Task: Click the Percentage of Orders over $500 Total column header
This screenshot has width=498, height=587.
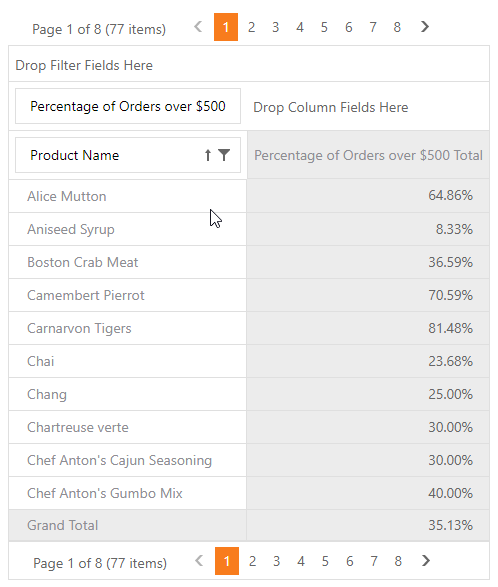Action: tap(368, 155)
